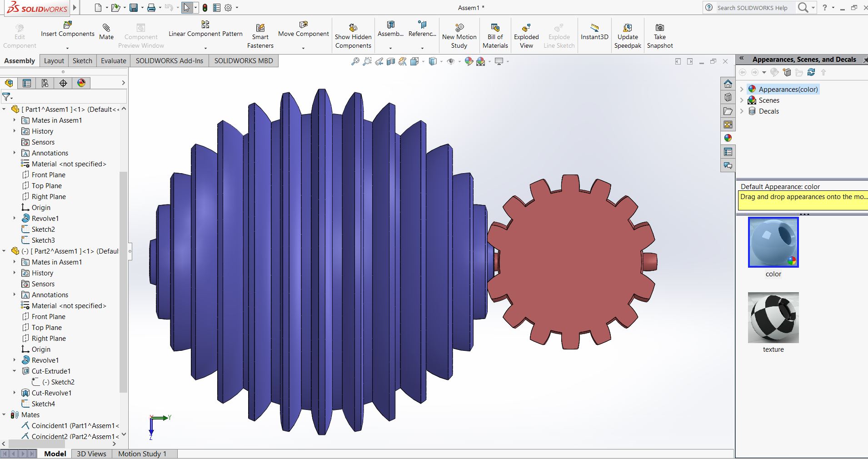
Task: Select the Mate tool
Action: pyautogui.click(x=106, y=32)
